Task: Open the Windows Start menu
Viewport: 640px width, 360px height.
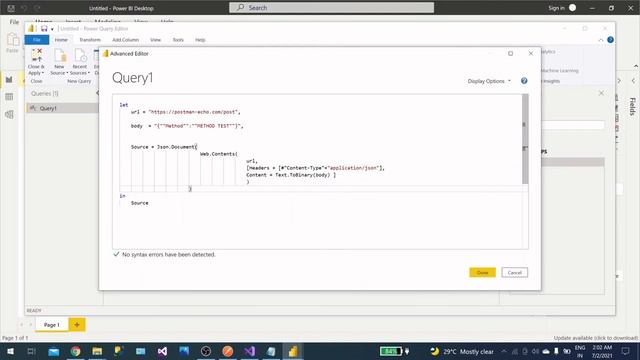Action: pyautogui.click(x=10, y=351)
